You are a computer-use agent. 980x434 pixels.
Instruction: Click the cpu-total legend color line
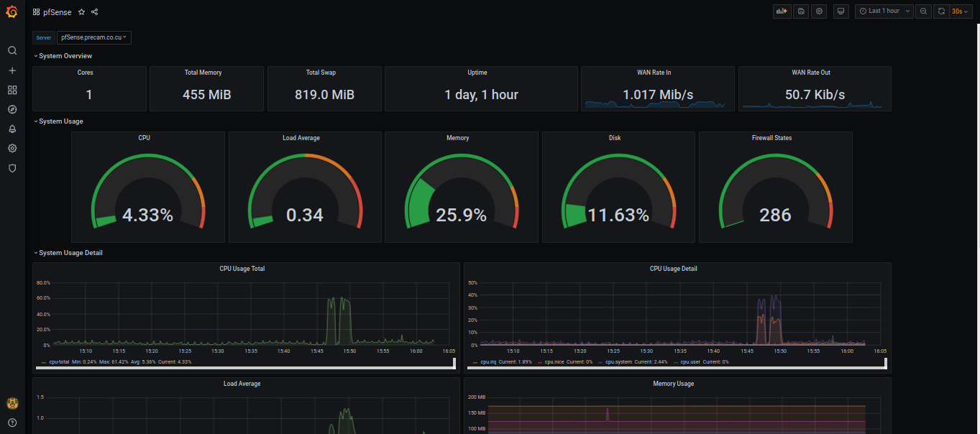click(43, 362)
